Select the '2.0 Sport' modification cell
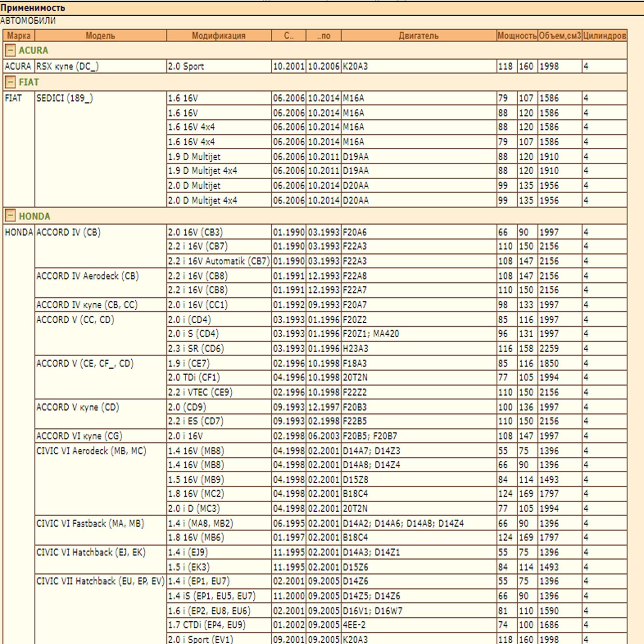Screen dimensions: 644x644 [219, 66]
